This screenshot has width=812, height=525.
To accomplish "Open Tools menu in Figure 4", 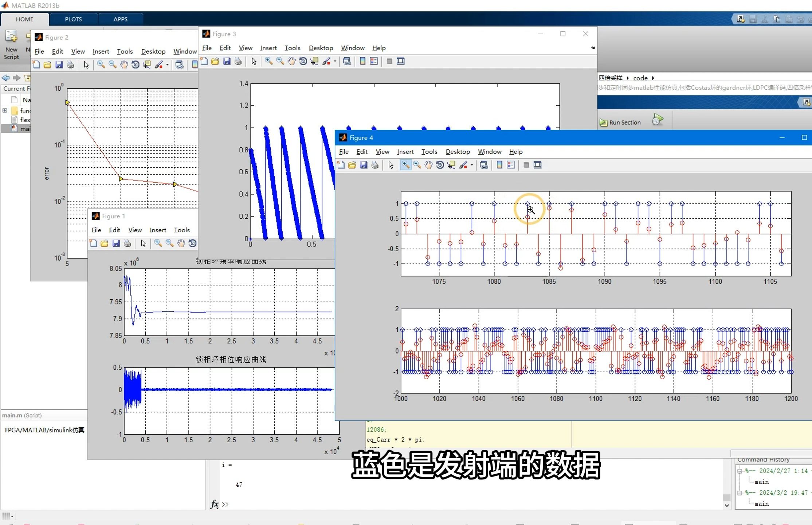I will pyautogui.click(x=429, y=152).
